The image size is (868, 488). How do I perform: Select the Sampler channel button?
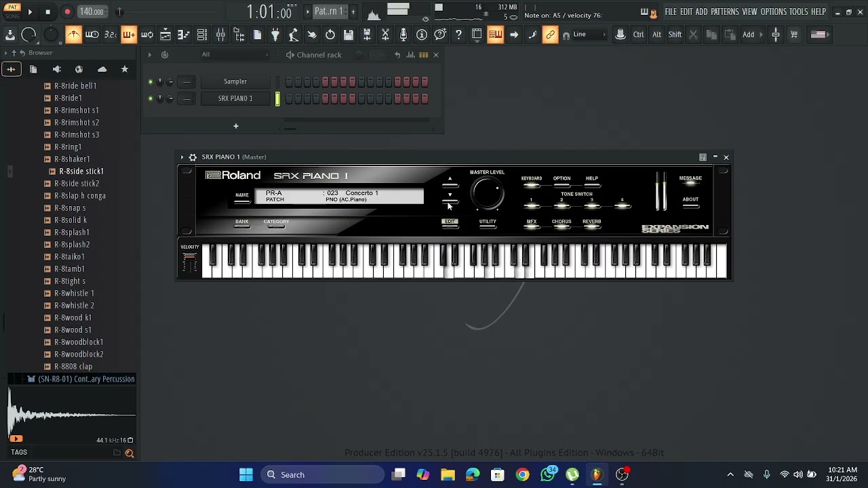click(x=235, y=81)
